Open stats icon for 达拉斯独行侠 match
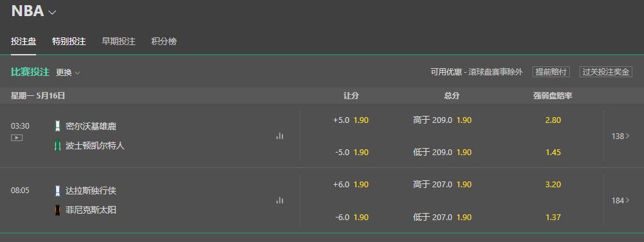Screen dimensions: 644x242 280,200
